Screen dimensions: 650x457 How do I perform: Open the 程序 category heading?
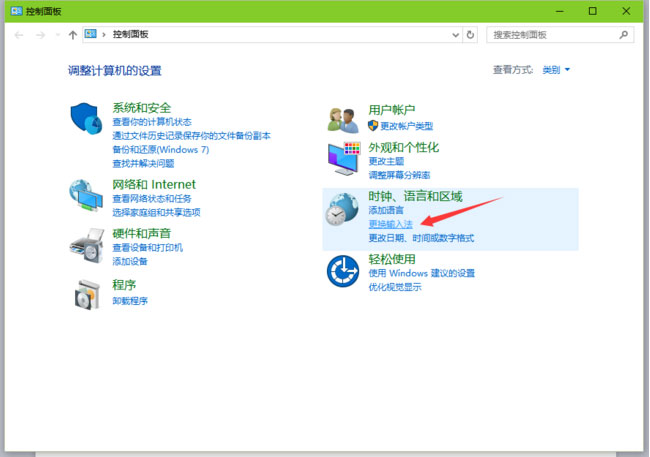pyautogui.click(x=124, y=285)
